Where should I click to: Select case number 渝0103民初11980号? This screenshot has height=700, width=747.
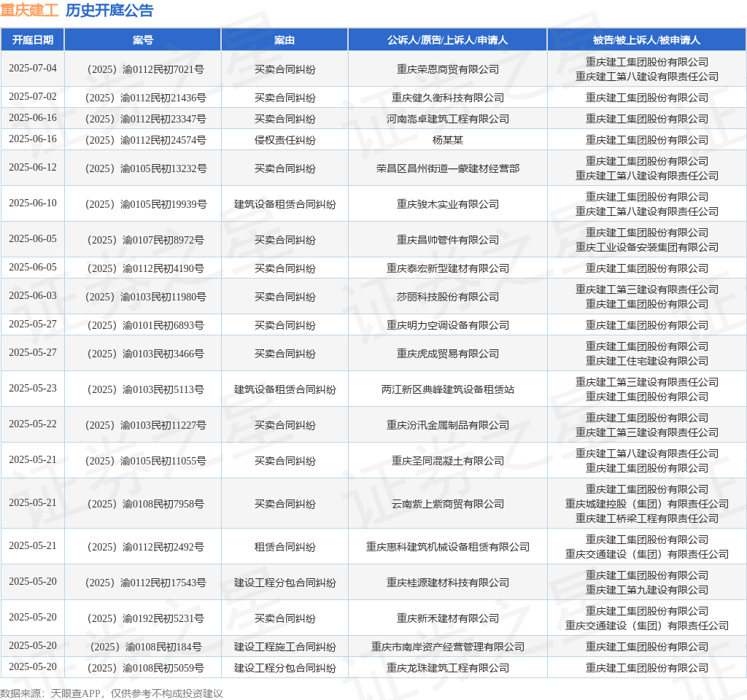145,297
